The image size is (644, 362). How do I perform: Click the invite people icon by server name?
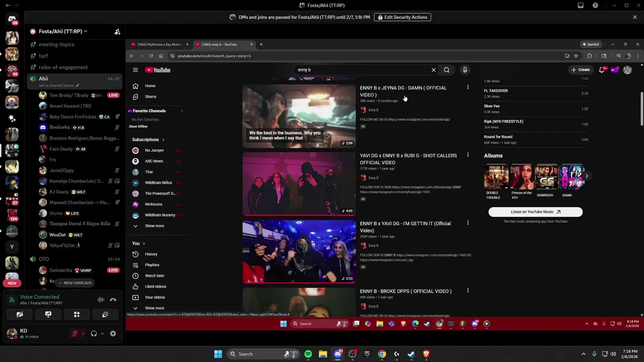pyautogui.click(x=117, y=31)
